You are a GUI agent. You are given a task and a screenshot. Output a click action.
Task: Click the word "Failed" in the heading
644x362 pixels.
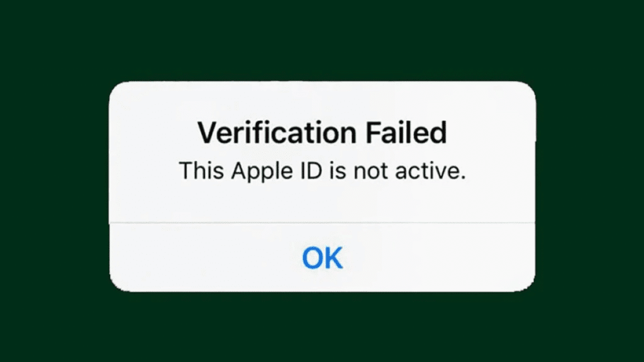coord(406,133)
